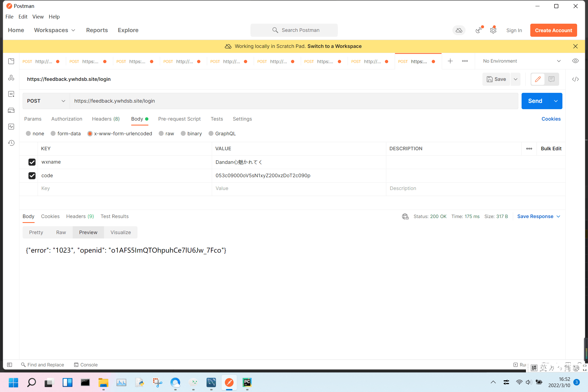Switch to the Headers (8) request tab
This screenshot has width=588, height=392.
pyautogui.click(x=106, y=119)
